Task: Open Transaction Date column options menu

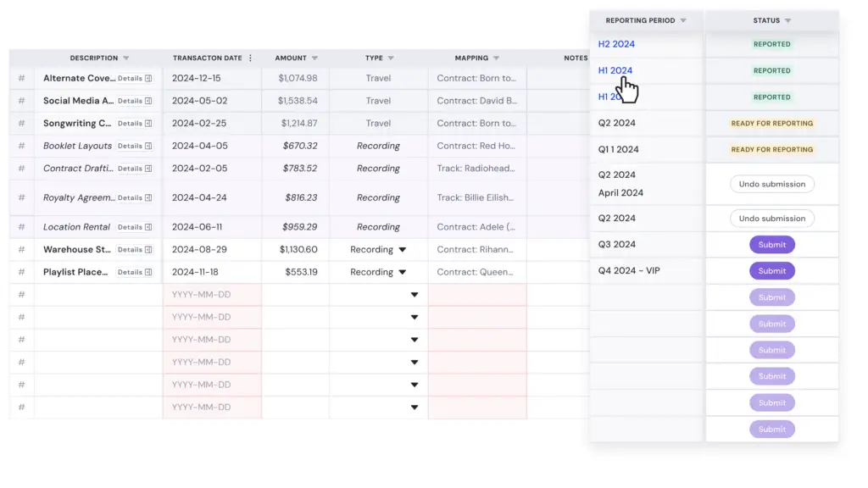Action: [x=250, y=58]
